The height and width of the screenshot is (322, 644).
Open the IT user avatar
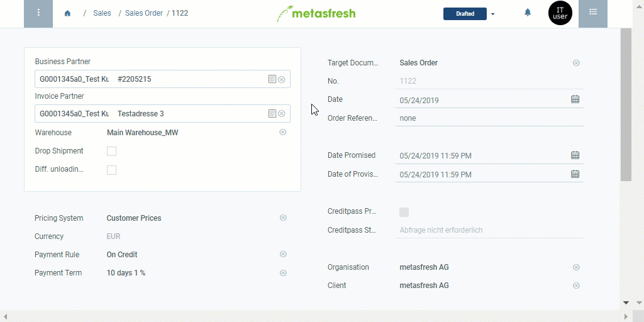click(x=560, y=13)
